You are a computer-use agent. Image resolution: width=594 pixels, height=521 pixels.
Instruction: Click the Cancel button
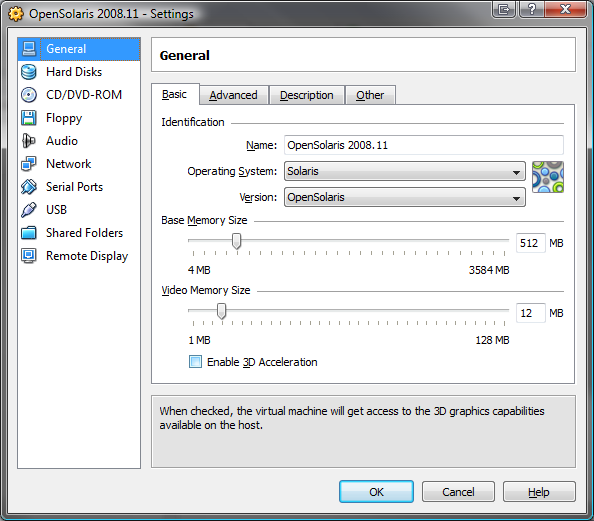458,492
